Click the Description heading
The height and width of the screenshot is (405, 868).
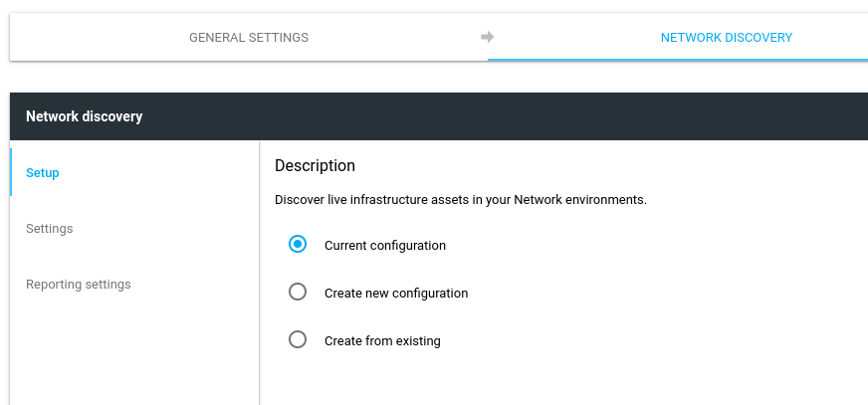[315, 166]
